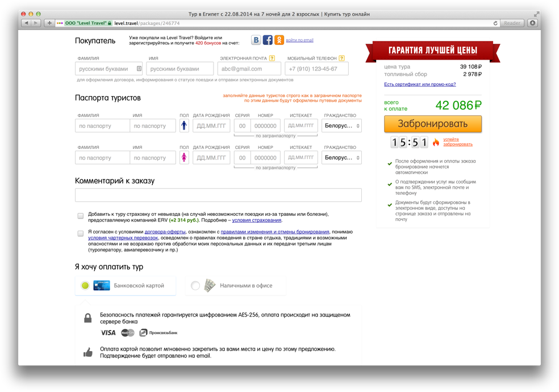The height and width of the screenshot is (392, 559).
Task: Select Банковской картой payment option
Action: click(x=126, y=285)
